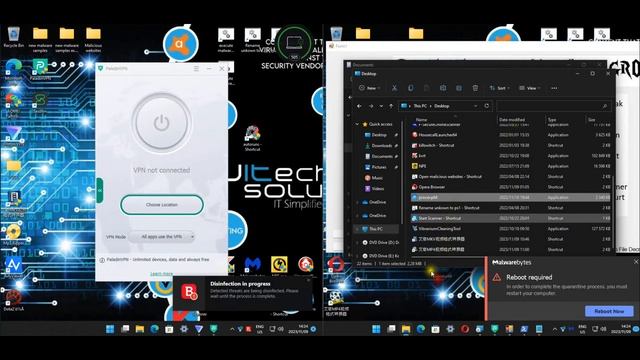This screenshot has height=360, width=640.
Task: Select the NPE application file row
Action: click(510, 166)
